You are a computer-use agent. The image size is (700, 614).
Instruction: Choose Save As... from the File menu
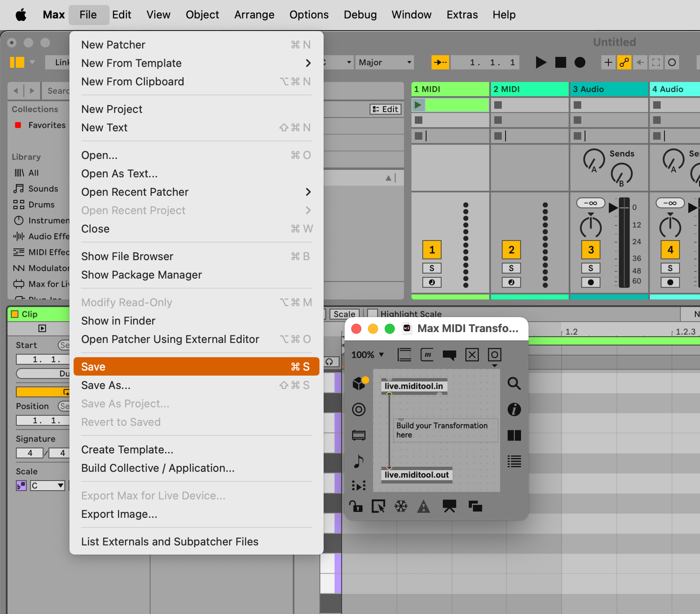coord(196,385)
